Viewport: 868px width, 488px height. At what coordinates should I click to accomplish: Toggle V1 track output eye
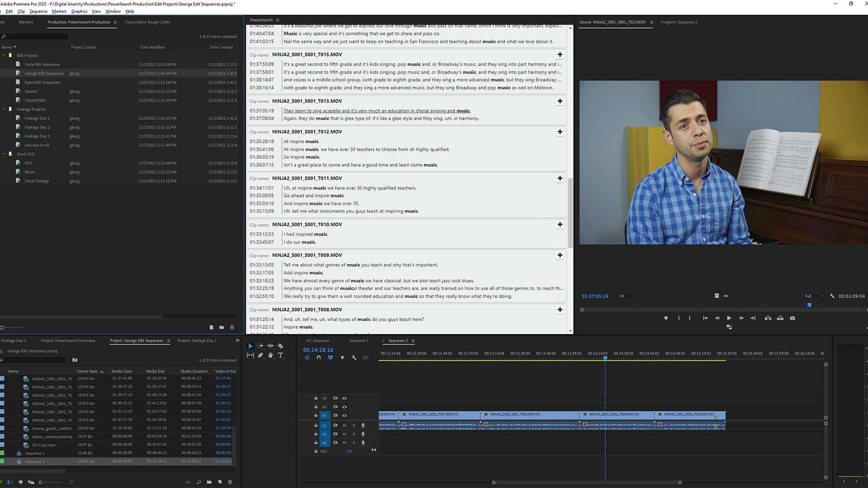click(x=344, y=416)
